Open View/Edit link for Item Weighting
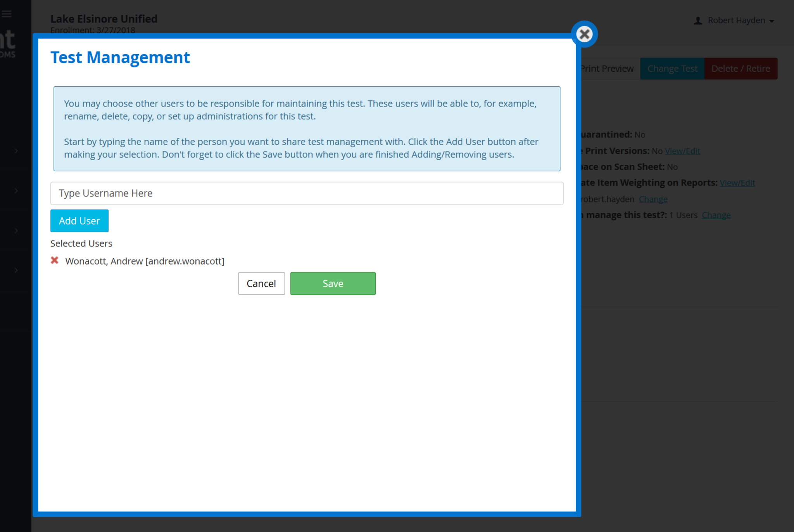 (737, 183)
